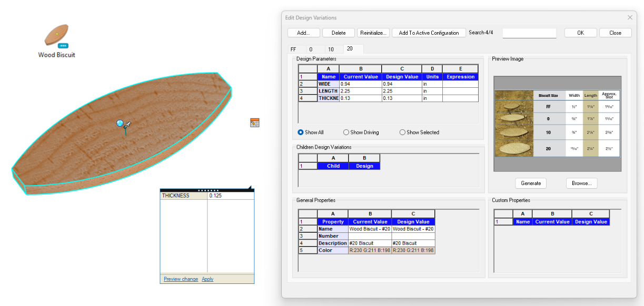The image size is (644, 306).
Task: Select the Show All radio button
Action: (x=310, y=132)
